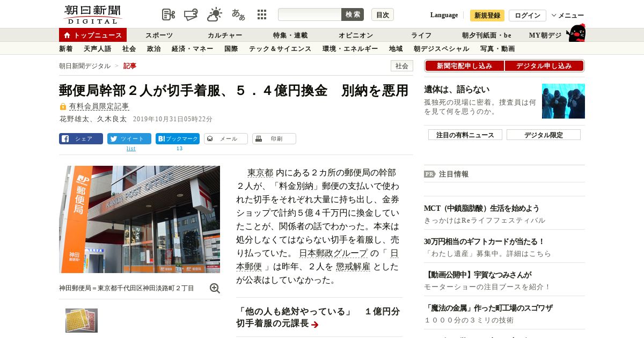Click the 目次 contents button
Screen dimensions: 644x338
click(x=383, y=14)
